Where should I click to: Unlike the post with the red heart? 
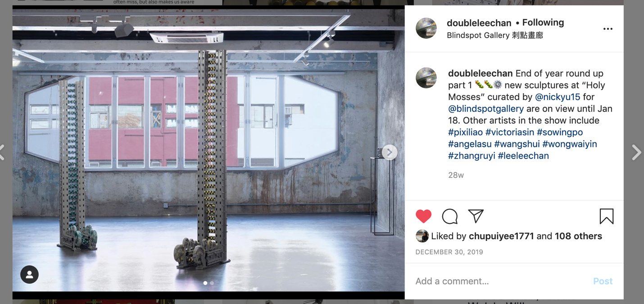[423, 217]
